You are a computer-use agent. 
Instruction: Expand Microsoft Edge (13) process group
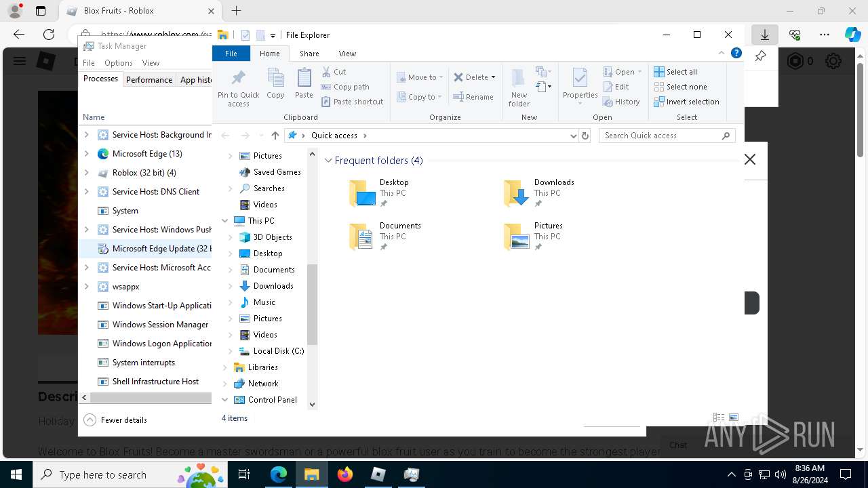(86, 154)
